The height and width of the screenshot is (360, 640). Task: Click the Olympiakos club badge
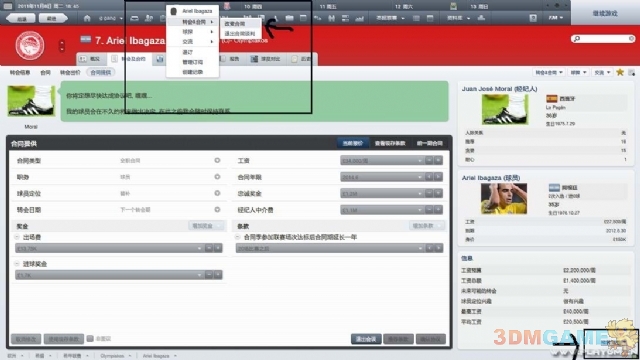[x=30, y=45]
